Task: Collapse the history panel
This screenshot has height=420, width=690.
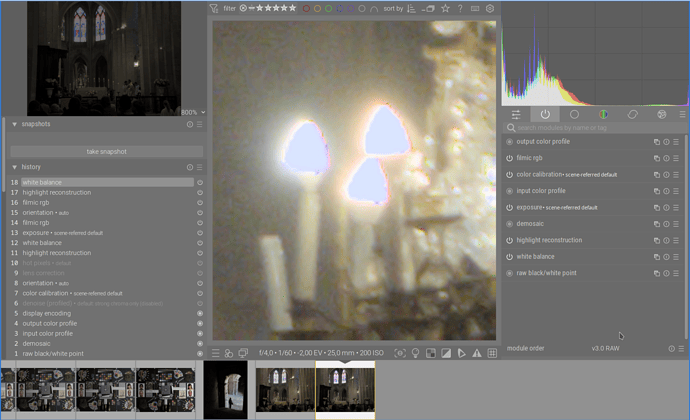Action: coord(15,167)
